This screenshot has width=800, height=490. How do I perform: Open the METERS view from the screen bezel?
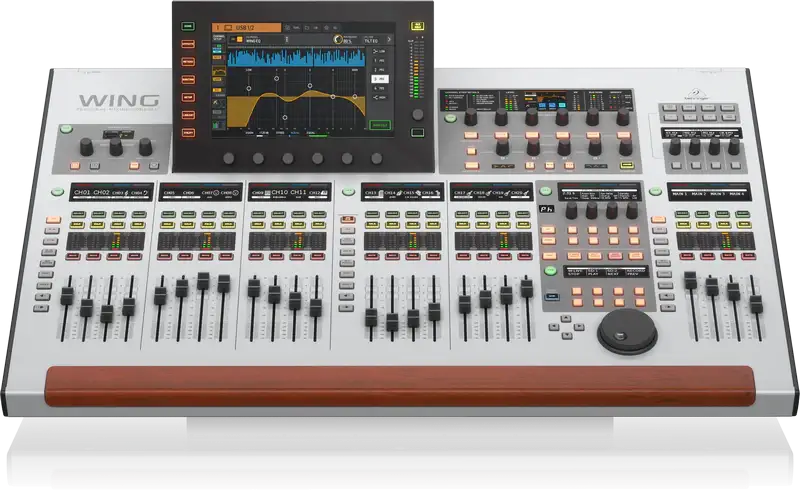pyautogui.click(x=188, y=62)
